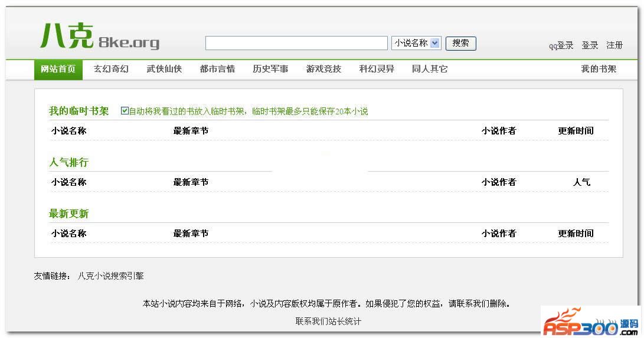
Task: Open the 武侠仙侠 category tab
Action: tap(164, 69)
